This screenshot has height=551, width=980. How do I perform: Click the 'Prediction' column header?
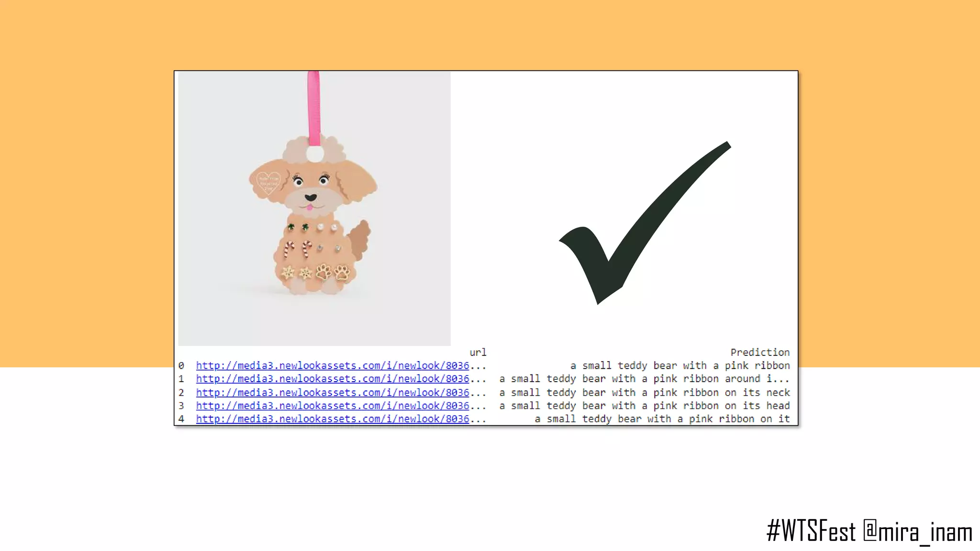coord(760,353)
